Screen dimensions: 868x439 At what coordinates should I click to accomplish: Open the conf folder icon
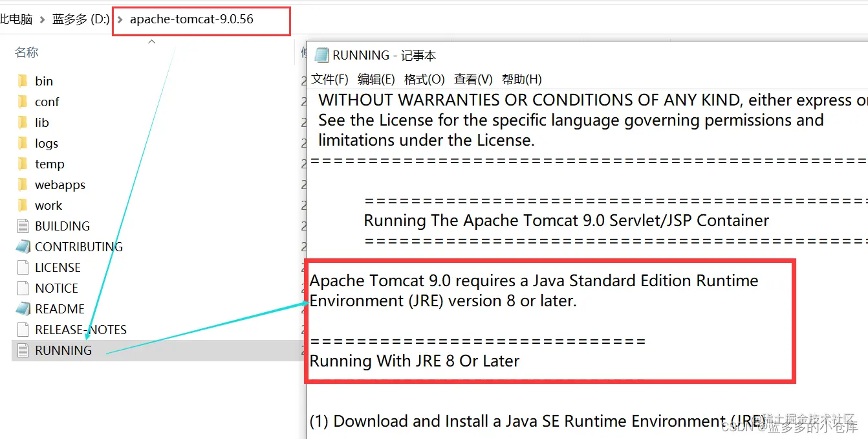pyautogui.click(x=23, y=102)
